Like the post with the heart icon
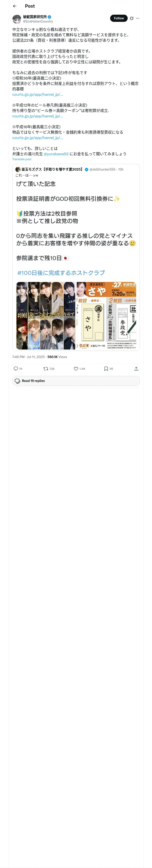The height and width of the screenshot is (868, 152). (x=76, y=369)
